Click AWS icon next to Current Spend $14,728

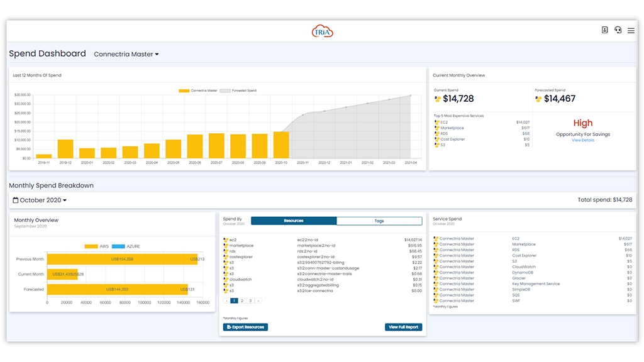pos(438,99)
